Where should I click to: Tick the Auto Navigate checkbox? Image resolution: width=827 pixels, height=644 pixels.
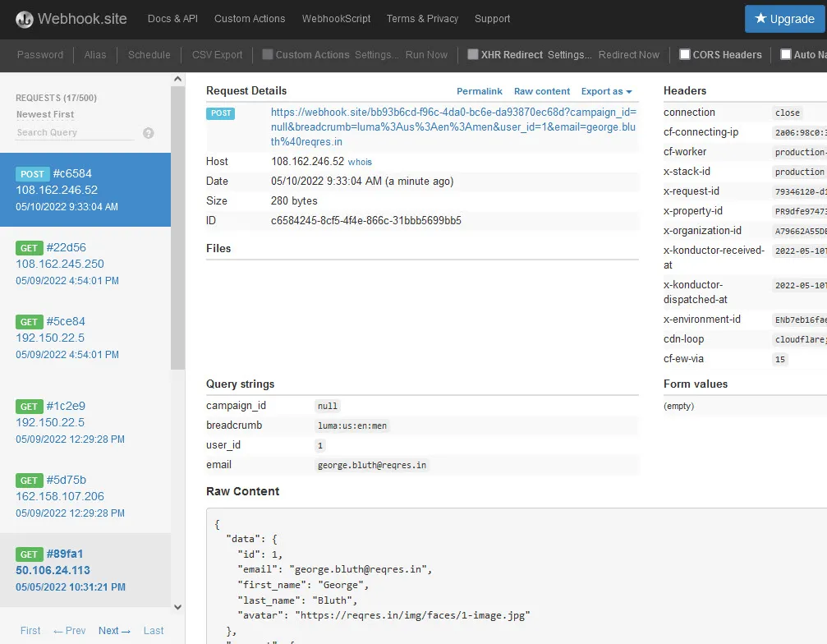click(x=786, y=54)
